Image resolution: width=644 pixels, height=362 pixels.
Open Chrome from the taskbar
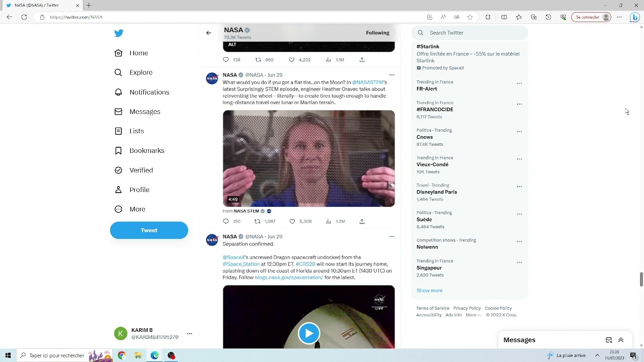122,355
